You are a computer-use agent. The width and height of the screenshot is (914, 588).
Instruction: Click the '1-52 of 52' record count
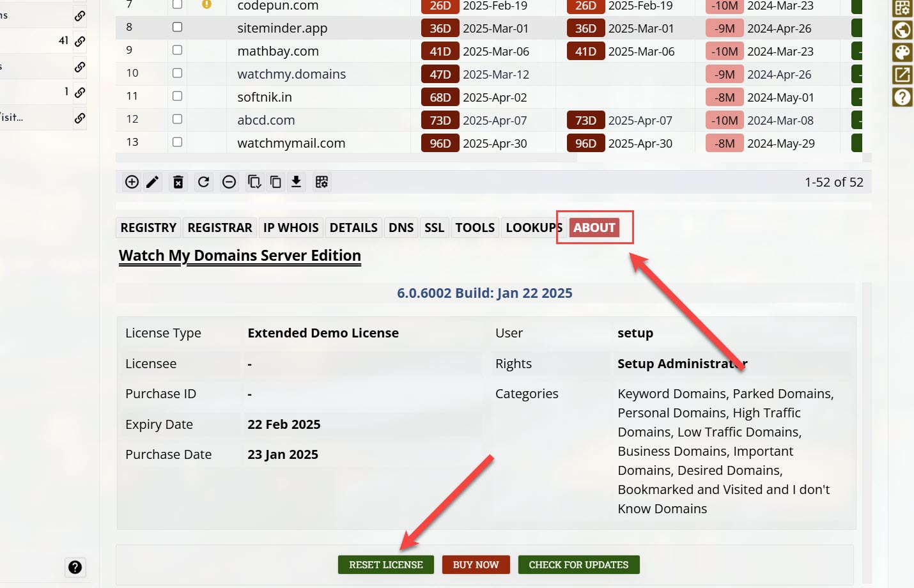[x=834, y=182]
